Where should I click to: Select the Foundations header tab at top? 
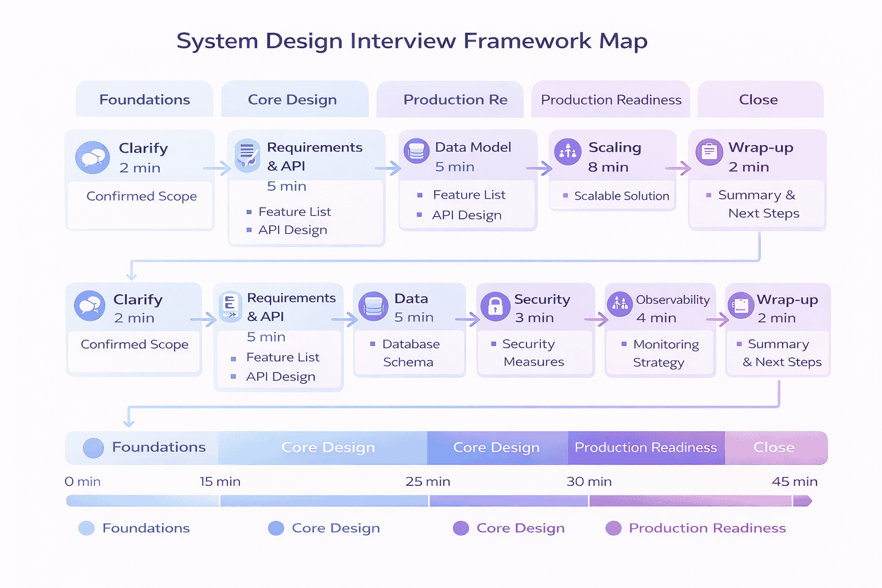point(145,100)
